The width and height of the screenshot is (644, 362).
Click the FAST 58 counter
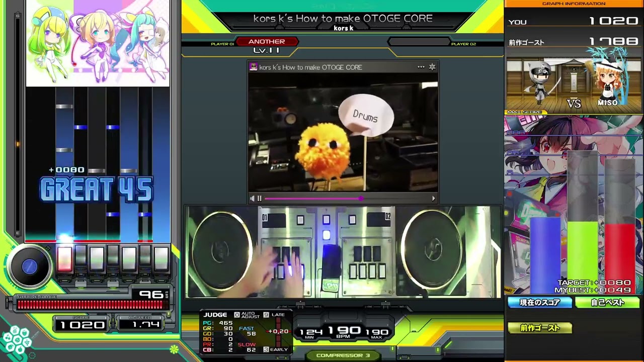[247, 331]
